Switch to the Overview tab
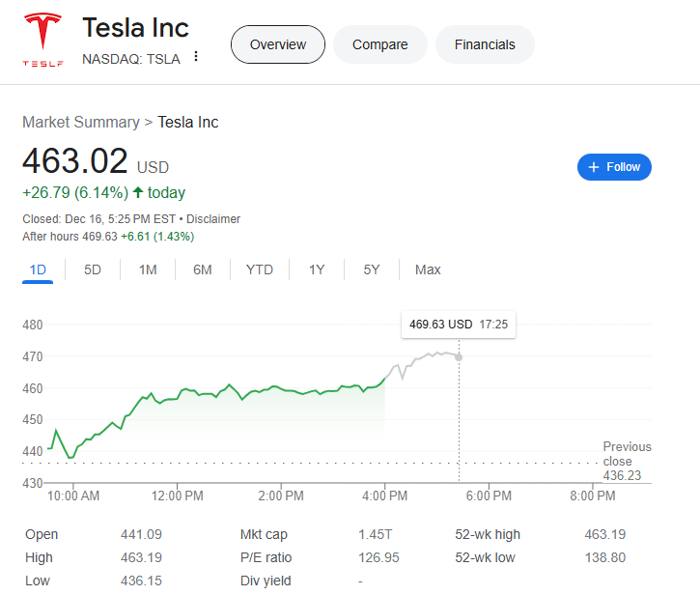Image resolution: width=700 pixels, height=595 pixels. [277, 44]
